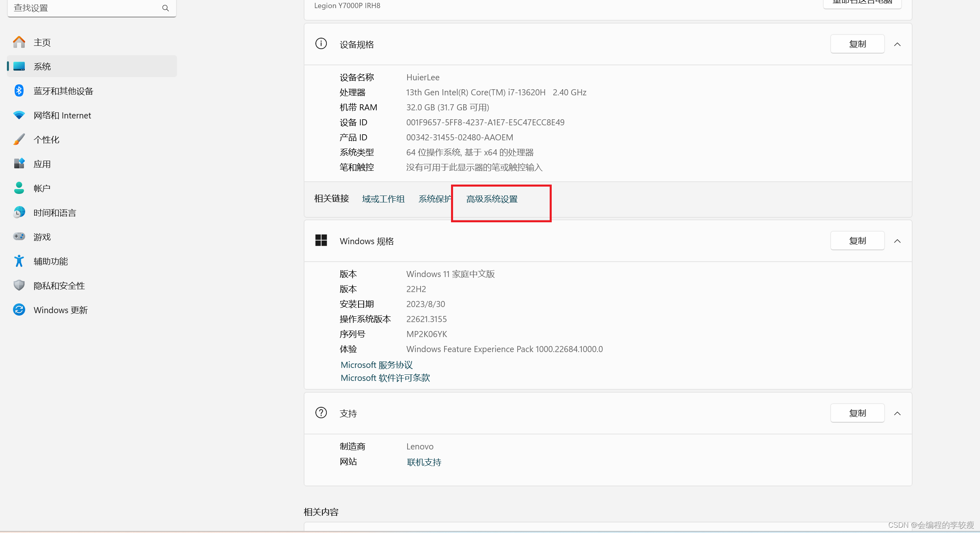This screenshot has height=533, width=980.
Task: Click the System monitor icon
Action: (x=19, y=66)
